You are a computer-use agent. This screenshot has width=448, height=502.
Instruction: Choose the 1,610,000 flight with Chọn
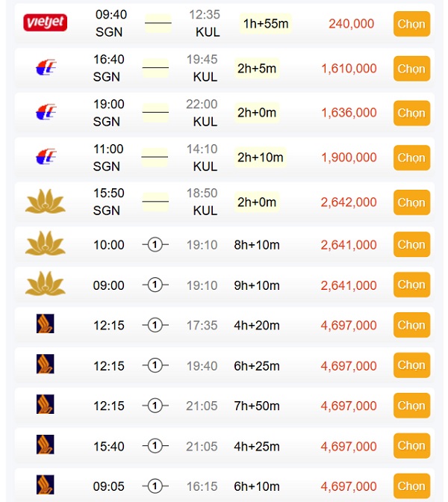(x=411, y=69)
